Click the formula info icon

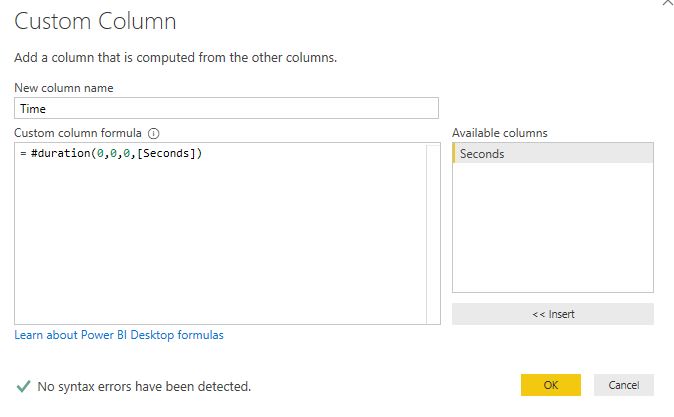[154, 133]
